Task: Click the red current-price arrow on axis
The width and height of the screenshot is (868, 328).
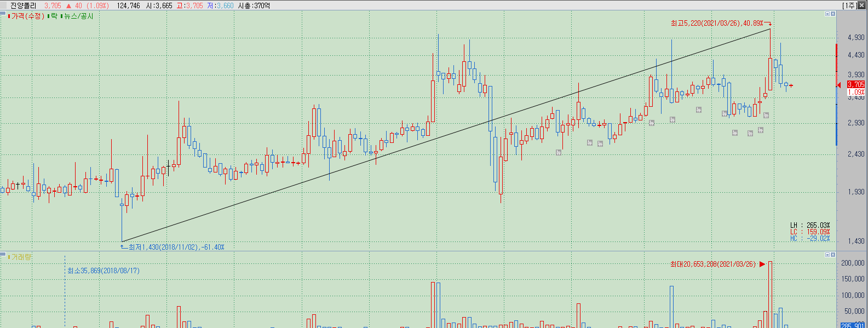Action: tap(838, 85)
